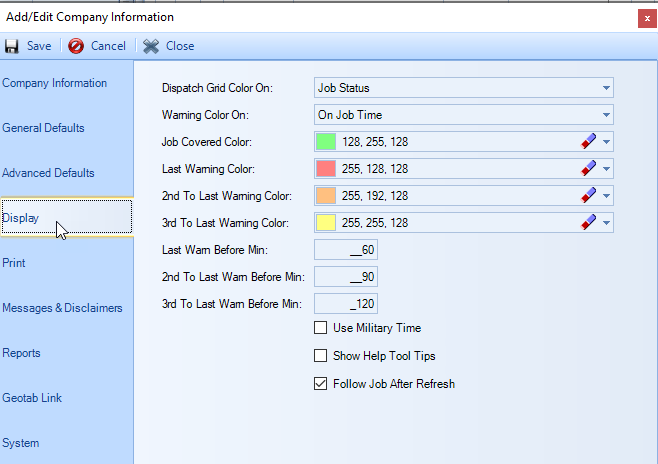Click the Save floppy disk icon
This screenshot has width=658, height=464.
[12, 46]
